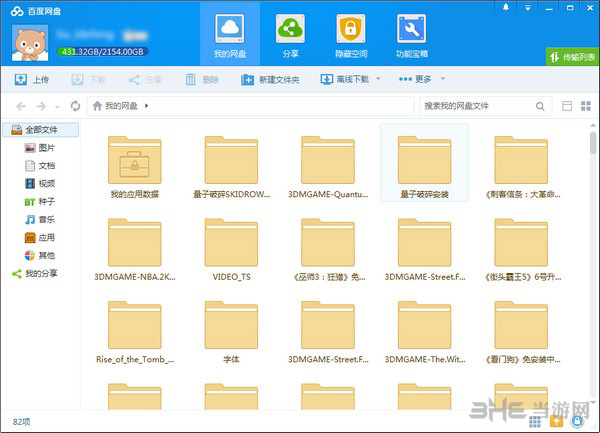
Task: Go back with the left arrow
Action: 21,106
